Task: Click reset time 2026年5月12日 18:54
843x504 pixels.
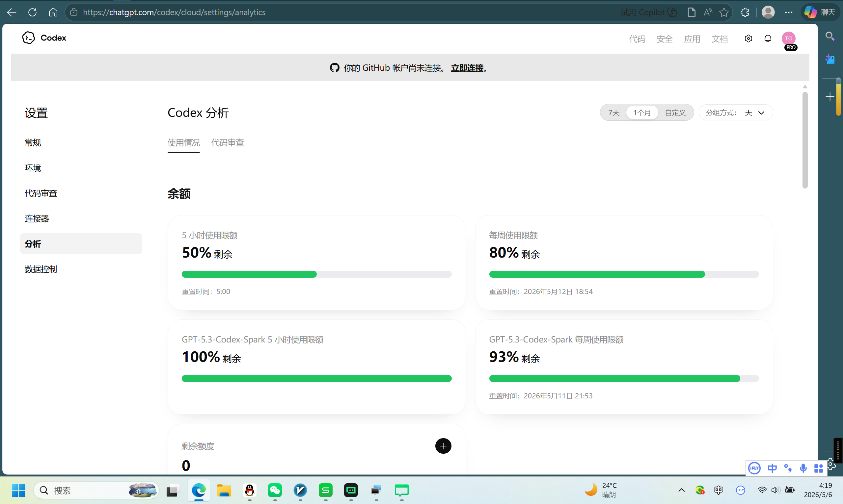Action: point(558,291)
